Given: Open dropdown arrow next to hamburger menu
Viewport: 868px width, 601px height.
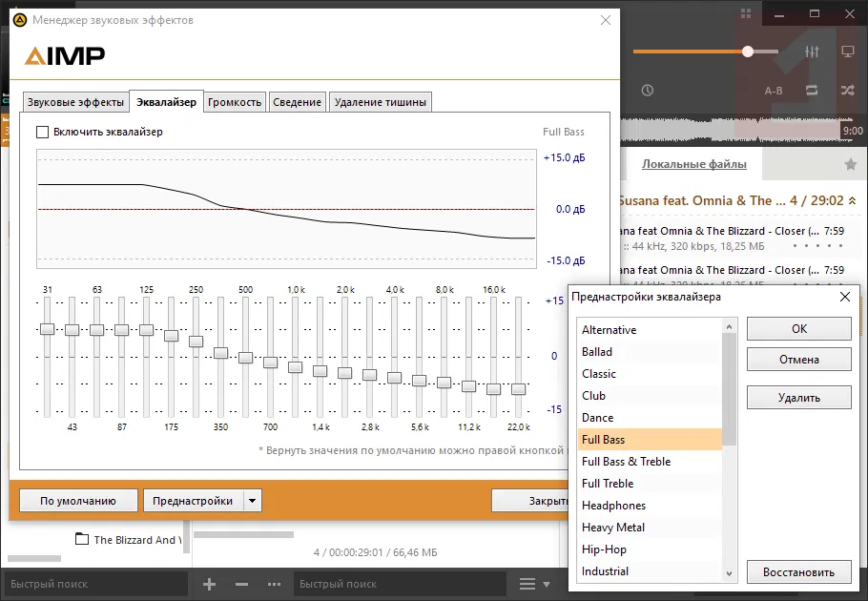Looking at the screenshot, I should tap(547, 584).
